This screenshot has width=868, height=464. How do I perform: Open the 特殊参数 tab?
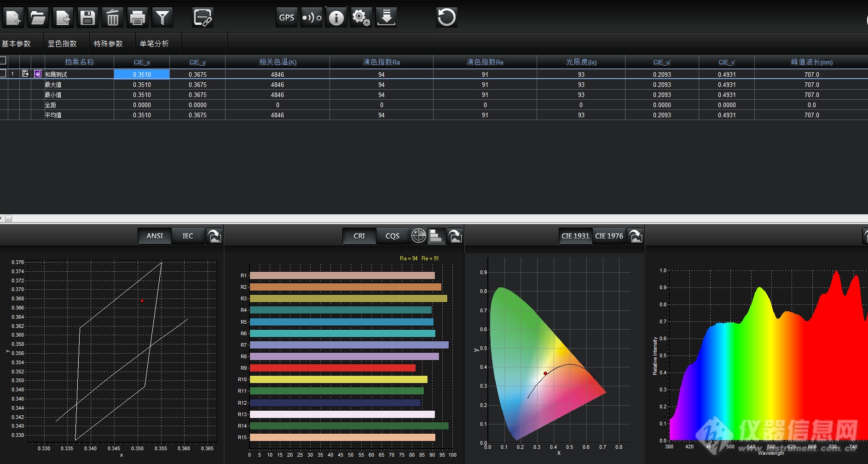pos(109,44)
